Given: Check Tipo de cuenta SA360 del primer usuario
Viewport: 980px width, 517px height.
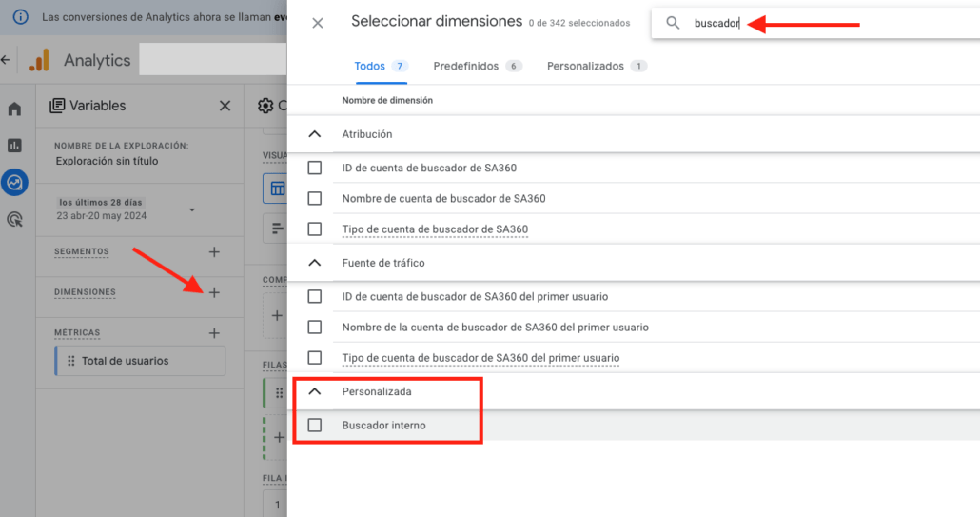Looking at the screenshot, I should tap(314, 358).
